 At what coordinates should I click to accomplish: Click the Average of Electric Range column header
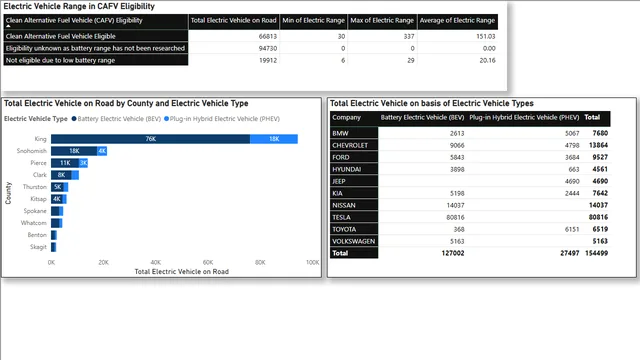pyautogui.click(x=457, y=21)
